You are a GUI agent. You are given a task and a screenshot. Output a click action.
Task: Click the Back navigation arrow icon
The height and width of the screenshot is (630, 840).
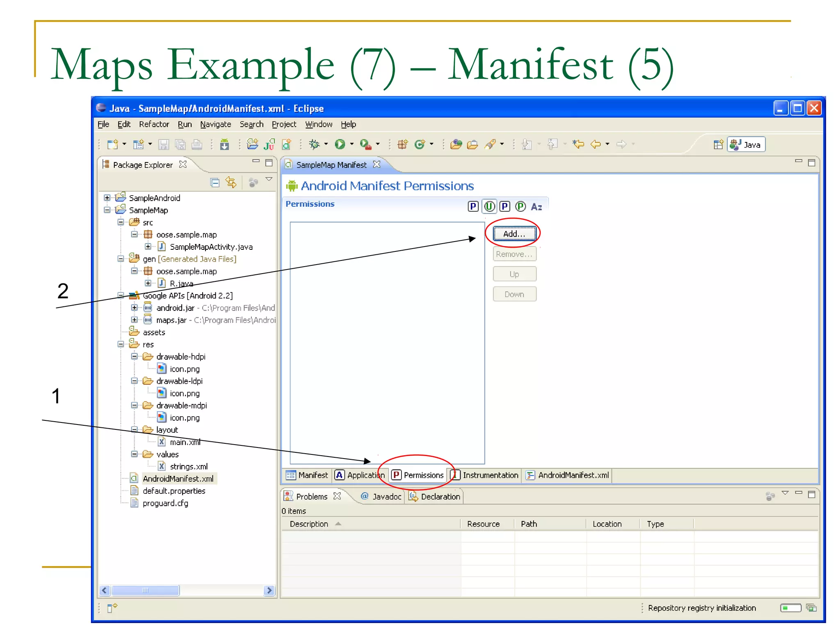(596, 144)
